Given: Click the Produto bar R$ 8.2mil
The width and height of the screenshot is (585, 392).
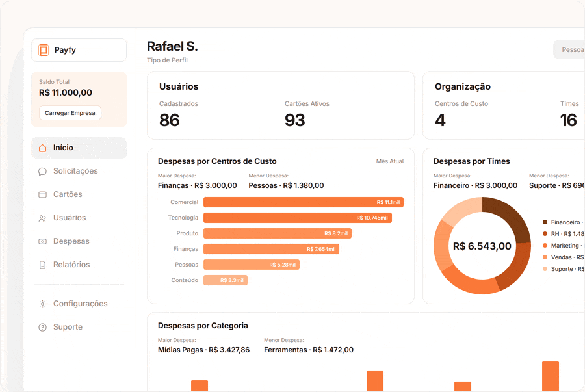Looking at the screenshot, I should click(x=277, y=233).
